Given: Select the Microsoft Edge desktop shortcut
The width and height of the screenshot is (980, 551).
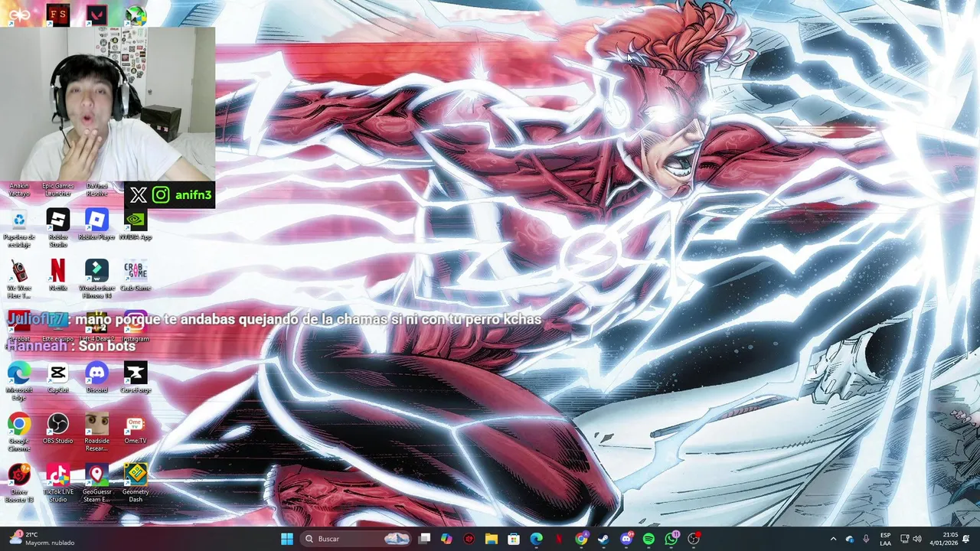Looking at the screenshot, I should [19, 380].
